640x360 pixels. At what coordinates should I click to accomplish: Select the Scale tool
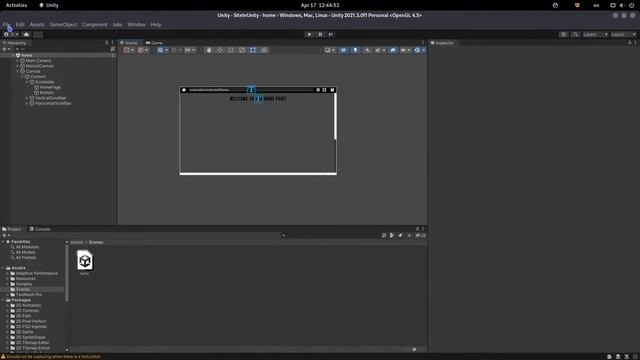[x=242, y=50]
